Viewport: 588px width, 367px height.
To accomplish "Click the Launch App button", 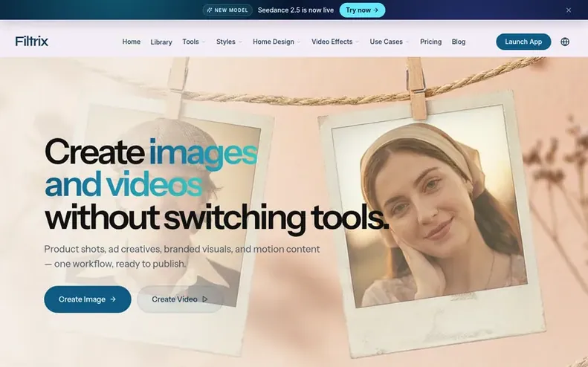I will coord(523,42).
